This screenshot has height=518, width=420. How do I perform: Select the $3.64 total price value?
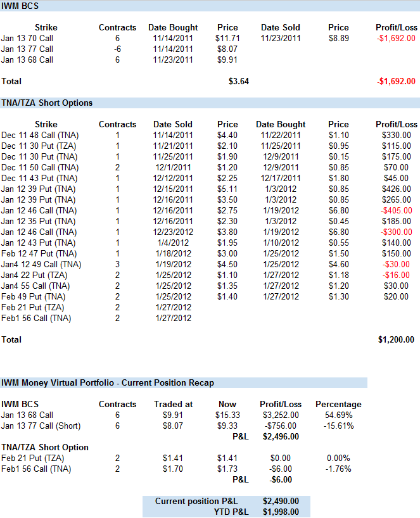[x=238, y=81]
